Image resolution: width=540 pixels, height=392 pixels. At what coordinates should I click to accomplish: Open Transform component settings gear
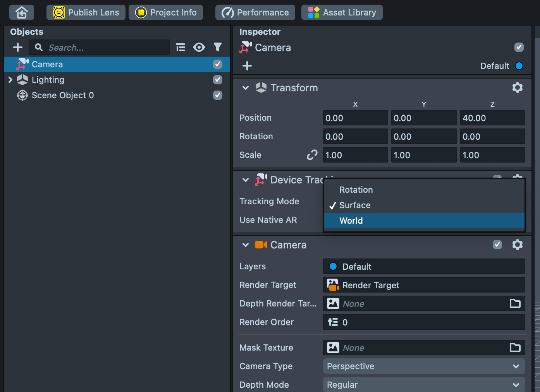pyautogui.click(x=517, y=88)
